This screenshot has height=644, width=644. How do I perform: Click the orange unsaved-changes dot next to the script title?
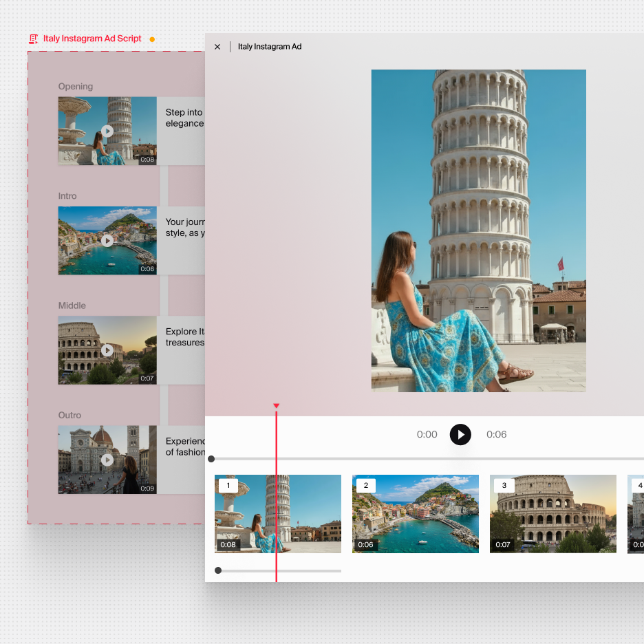pos(152,40)
